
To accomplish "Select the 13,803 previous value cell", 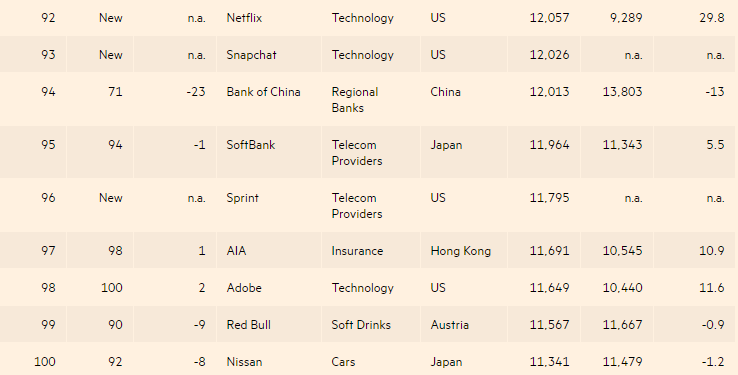I will click(622, 92).
